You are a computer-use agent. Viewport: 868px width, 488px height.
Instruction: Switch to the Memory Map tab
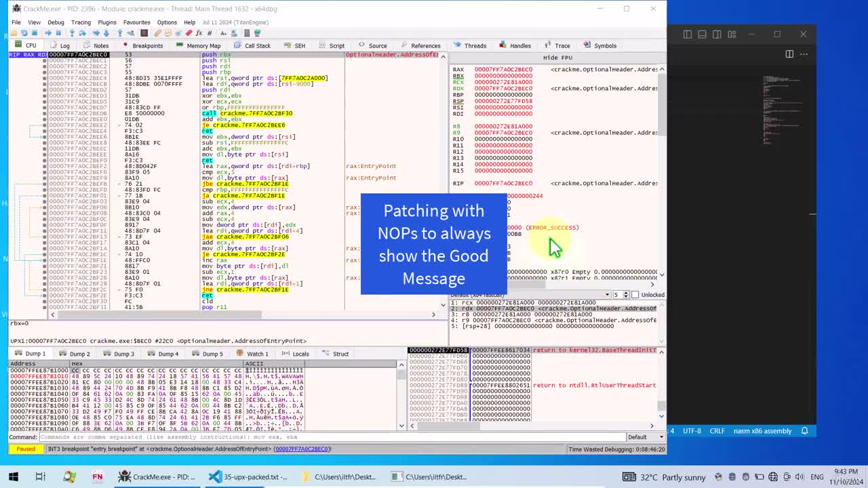[198, 45]
